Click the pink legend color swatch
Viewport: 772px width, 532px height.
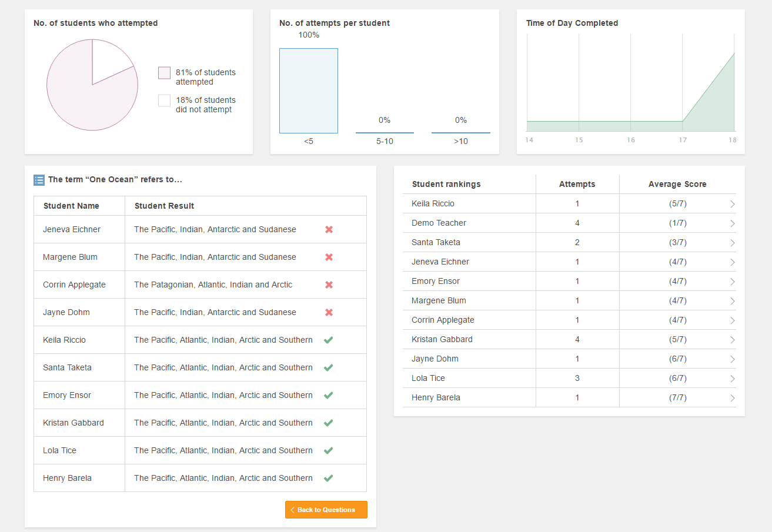click(164, 72)
